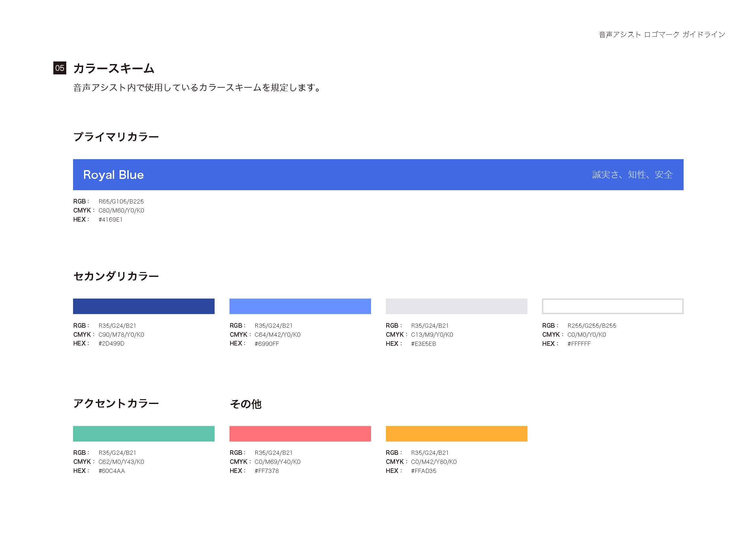The width and height of the screenshot is (756, 535).
Task: Select the dark navy #2D499D swatch
Action: tap(144, 306)
